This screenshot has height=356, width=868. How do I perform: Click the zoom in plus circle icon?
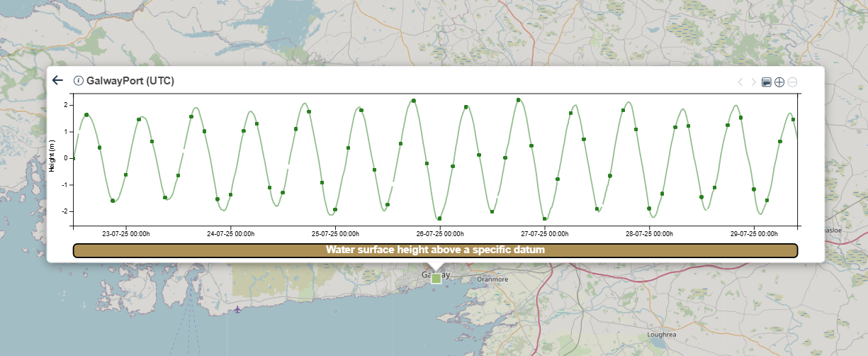[x=779, y=82]
